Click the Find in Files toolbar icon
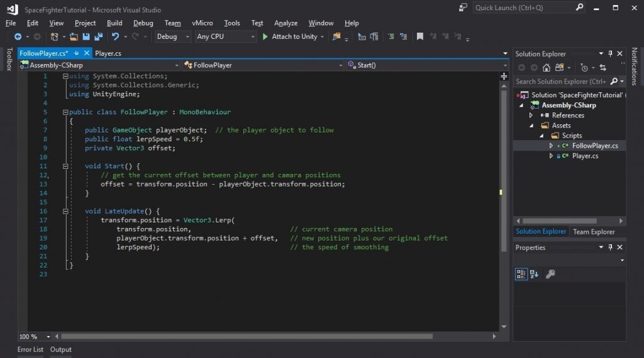The width and height of the screenshot is (644, 358). coord(336,36)
